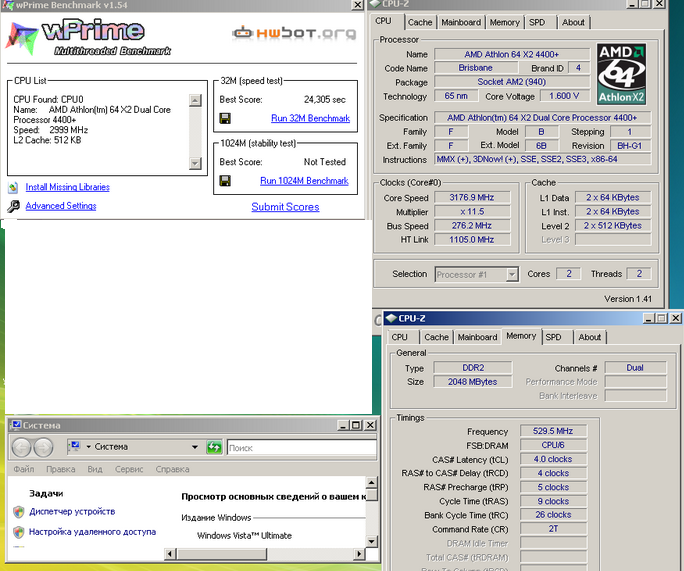
Task: Open Submit Scores link
Action: click(x=285, y=207)
